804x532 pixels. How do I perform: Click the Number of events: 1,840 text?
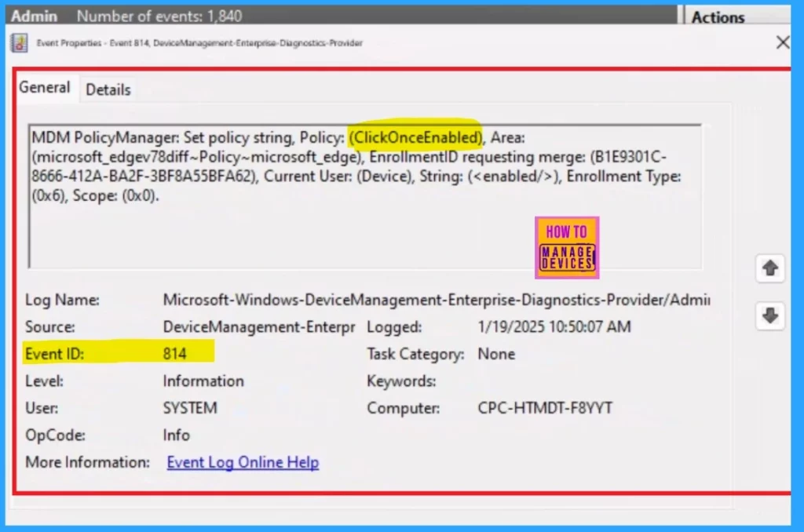159,16
